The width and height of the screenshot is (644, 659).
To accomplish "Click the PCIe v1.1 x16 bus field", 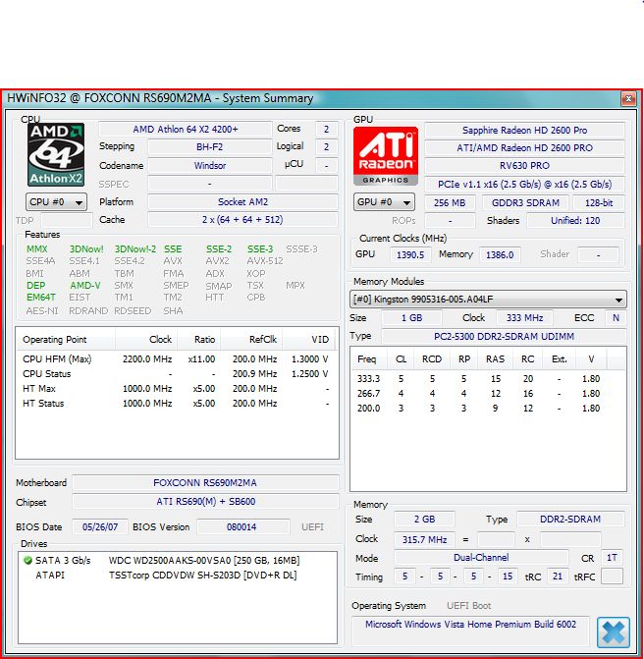I will coord(524,184).
